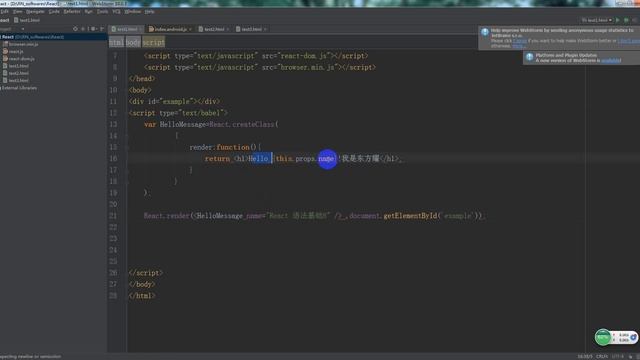Click the blue shield icon on speed widget
Viewport: 640px width, 360px height.
click(633, 337)
